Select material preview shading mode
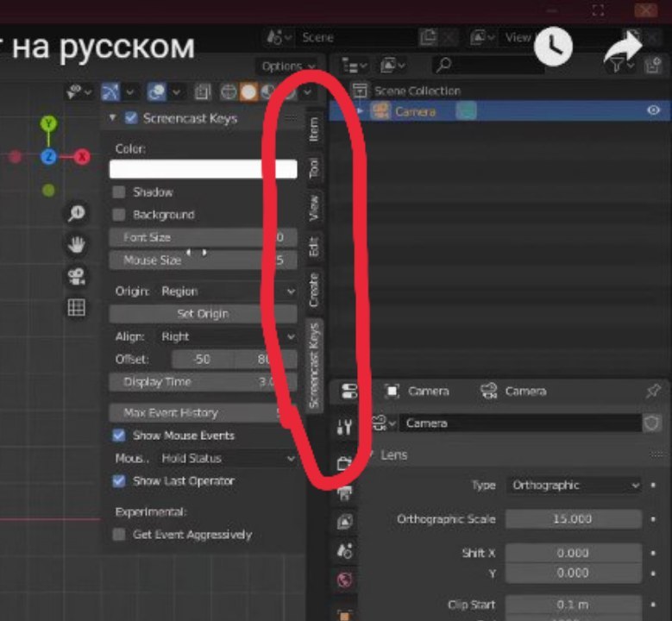Image resolution: width=672 pixels, height=621 pixels. 268,91
